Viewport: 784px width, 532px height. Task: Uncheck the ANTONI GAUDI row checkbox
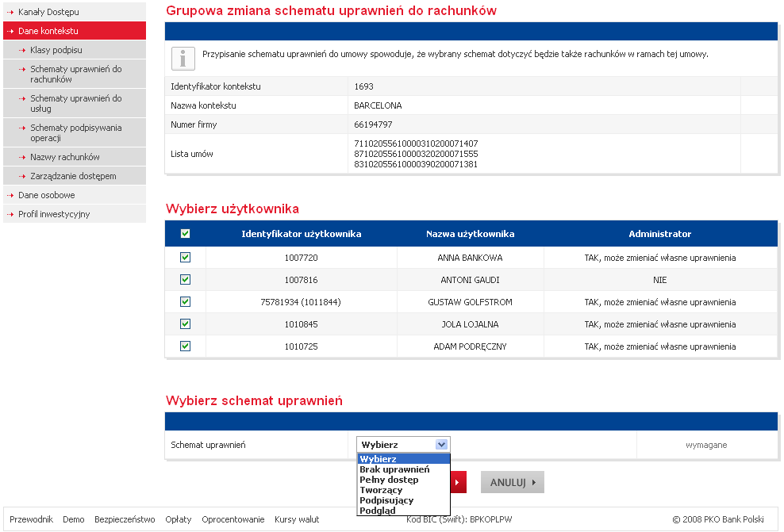[x=186, y=279]
